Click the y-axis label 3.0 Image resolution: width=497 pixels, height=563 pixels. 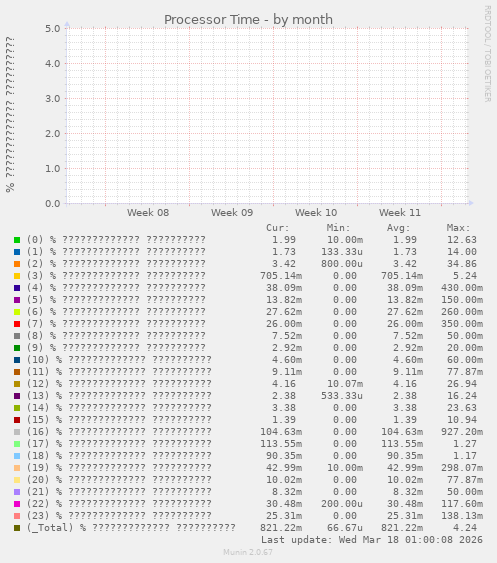pyautogui.click(x=52, y=98)
